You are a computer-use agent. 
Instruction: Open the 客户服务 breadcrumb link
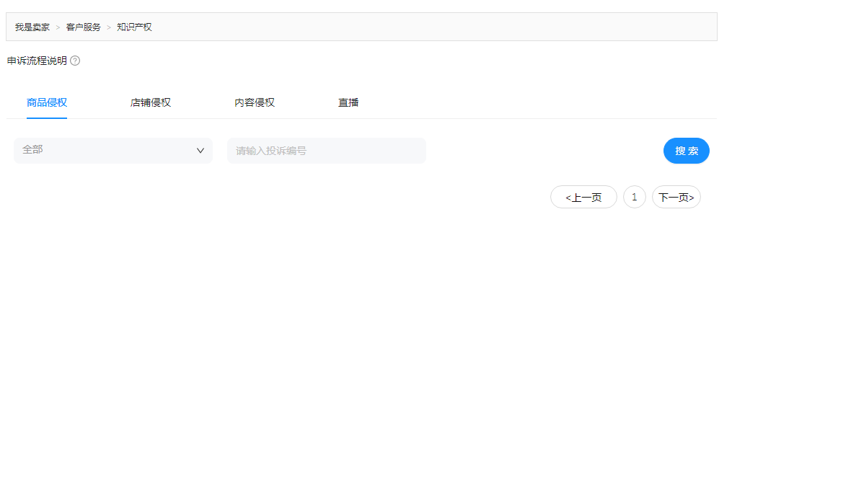coord(83,27)
